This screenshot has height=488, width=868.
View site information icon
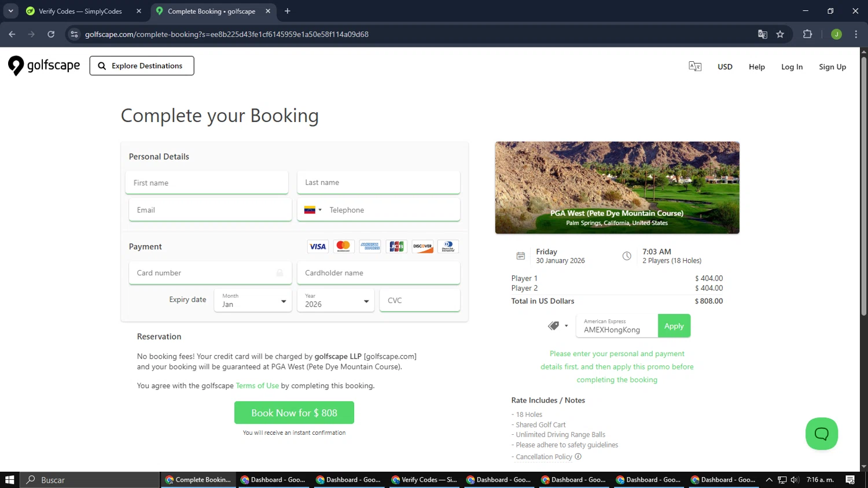pyautogui.click(x=74, y=34)
